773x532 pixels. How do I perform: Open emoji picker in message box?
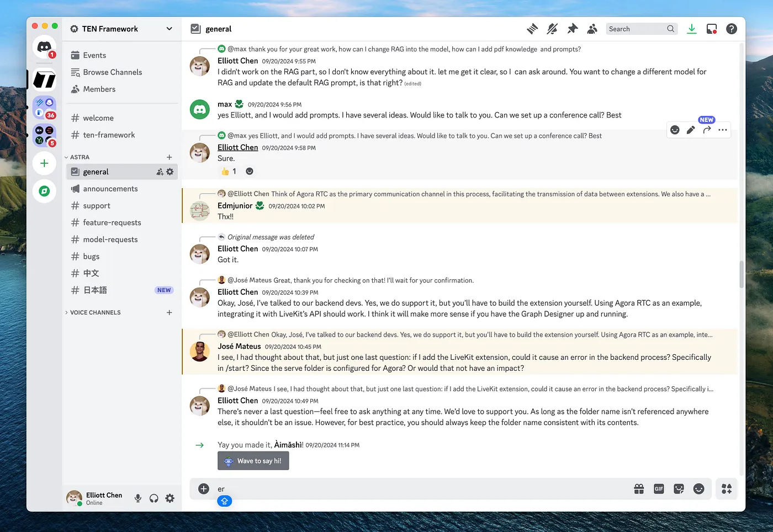coord(698,489)
